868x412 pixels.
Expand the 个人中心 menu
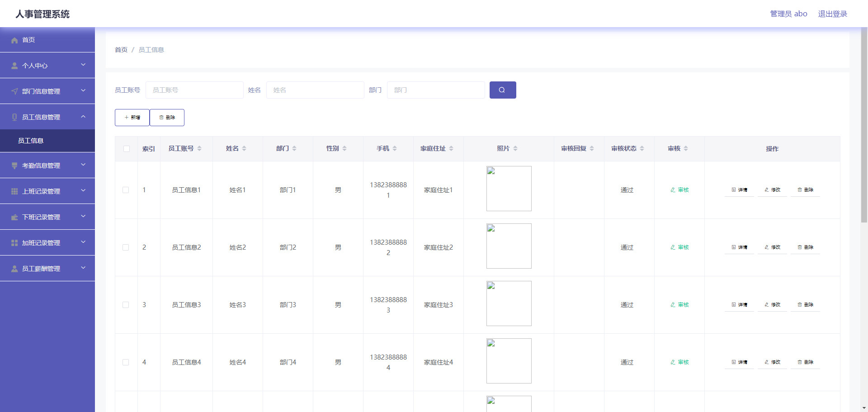tap(47, 66)
